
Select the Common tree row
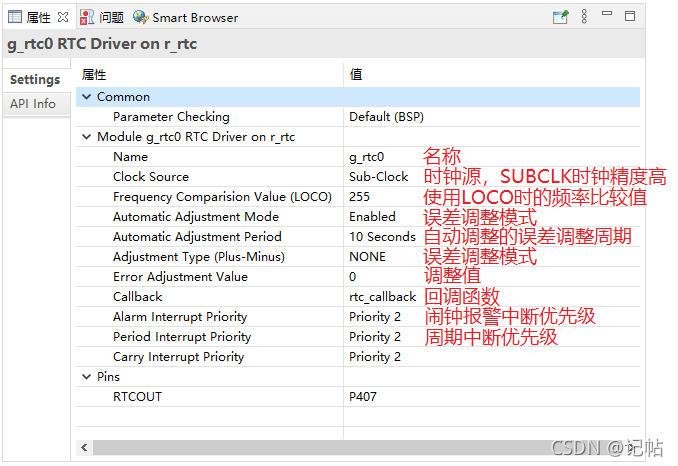coord(358,97)
